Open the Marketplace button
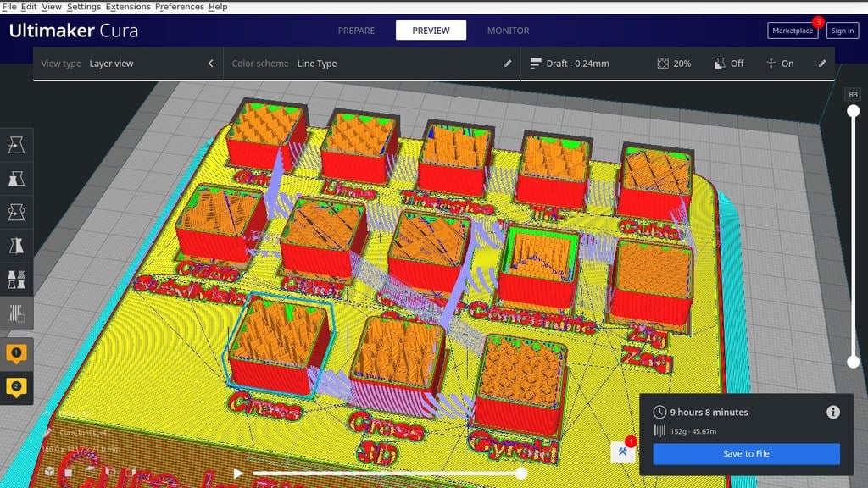Screen dimensions: 868x488 793,30
